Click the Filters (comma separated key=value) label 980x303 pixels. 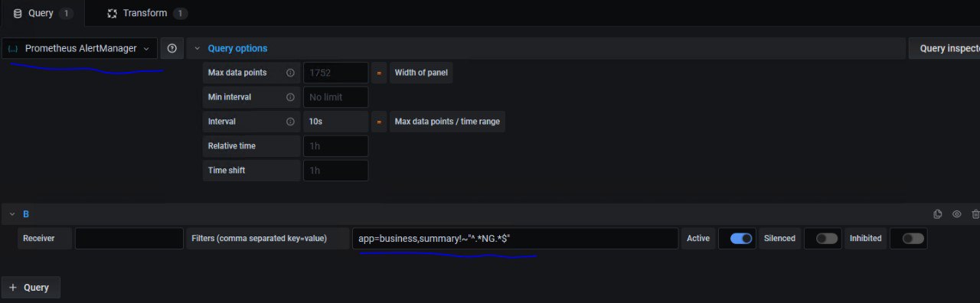pos(267,239)
